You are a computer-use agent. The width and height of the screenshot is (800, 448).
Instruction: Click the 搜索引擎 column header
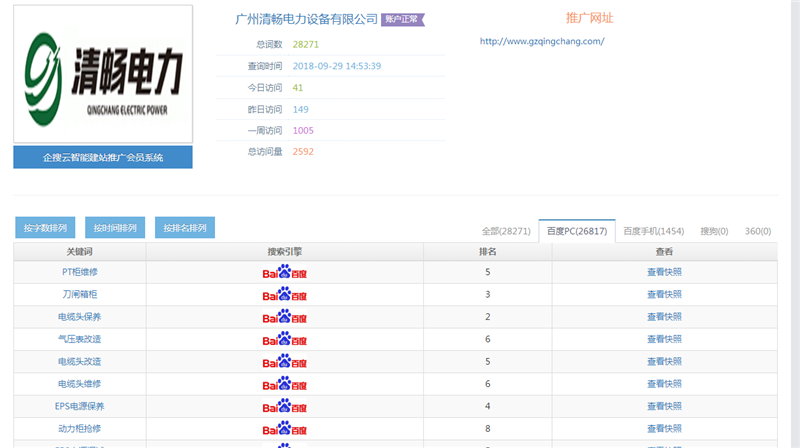pyautogui.click(x=285, y=252)
